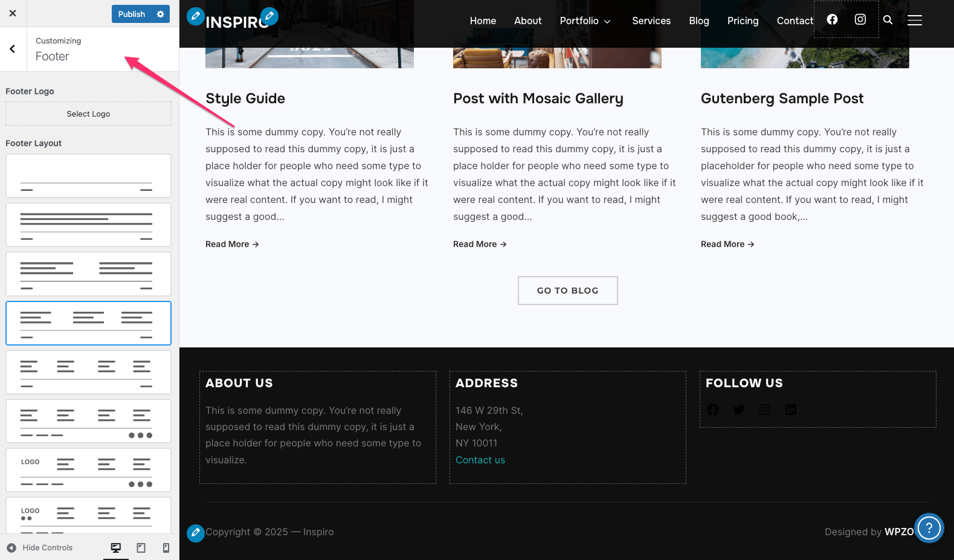Navigate to the Pricing menu item
This screenshot has width=954, height=560.
[743, 21]
